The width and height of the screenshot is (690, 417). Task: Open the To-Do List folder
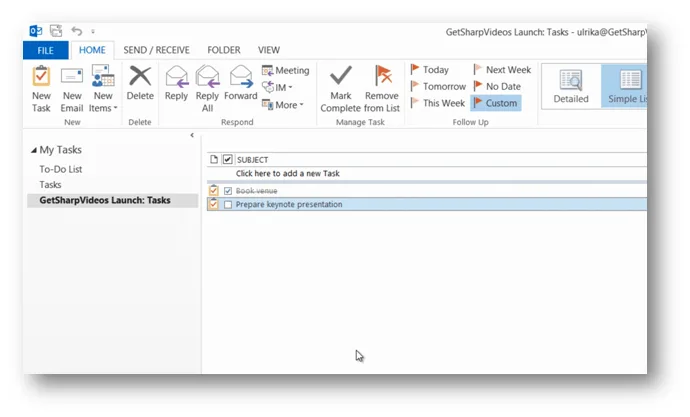tap(61, 169)
